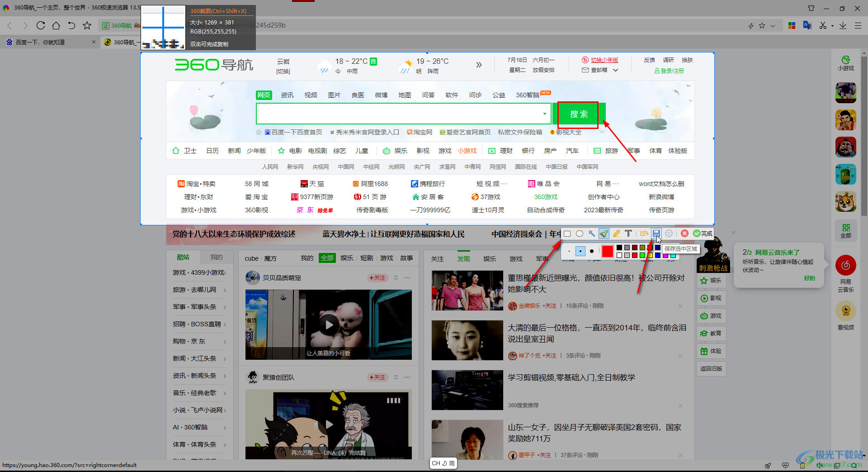The height and width of the screenshot is (472, 868).
Task: Open the 全部 apps sidebar icon
Action: click(846, 231)
